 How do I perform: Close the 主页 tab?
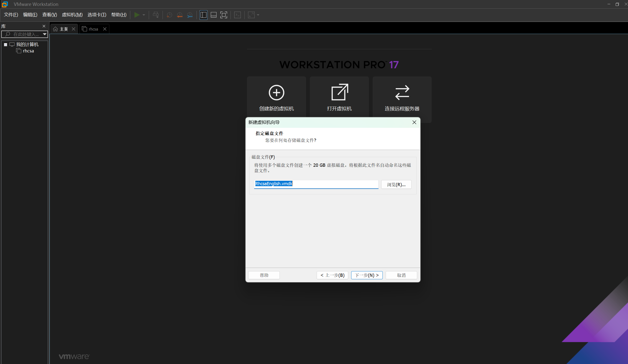pyautogui.click(x=74, y=29)
